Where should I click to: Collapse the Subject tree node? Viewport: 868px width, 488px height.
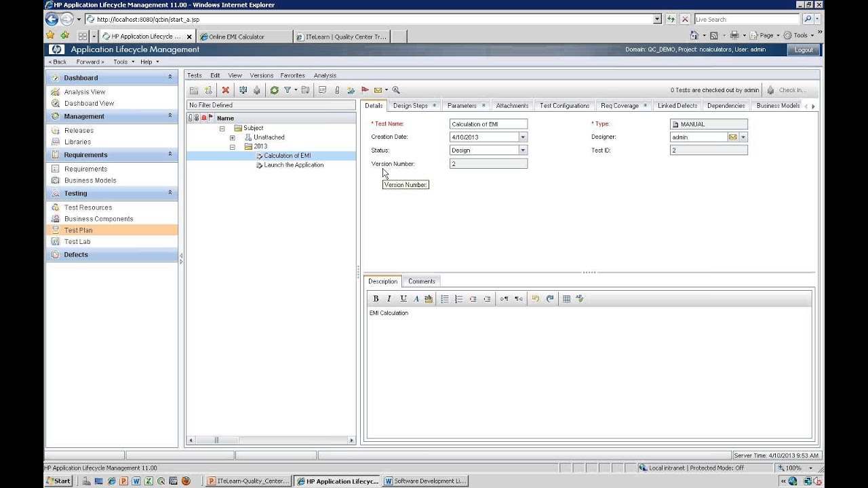(222, 128)
